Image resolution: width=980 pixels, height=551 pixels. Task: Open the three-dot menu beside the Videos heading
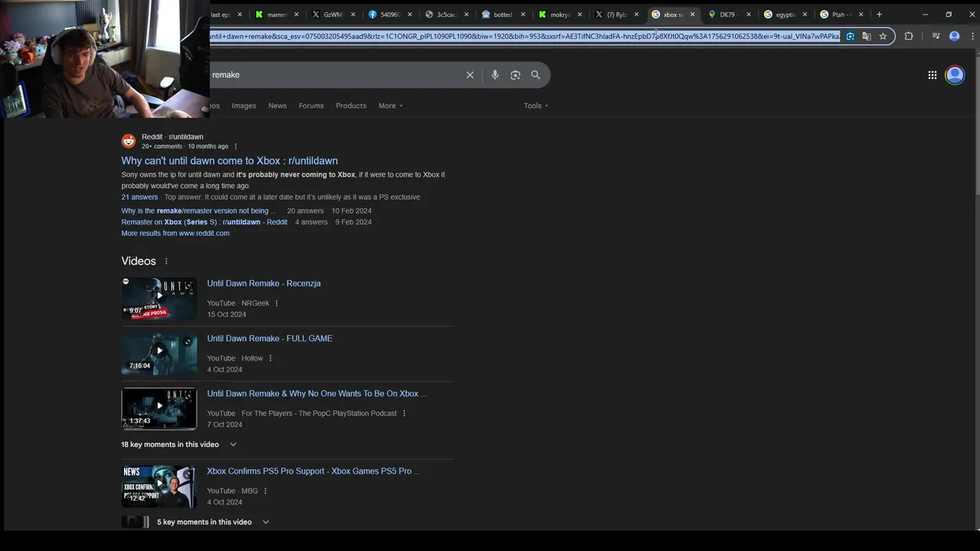[166, 262]
